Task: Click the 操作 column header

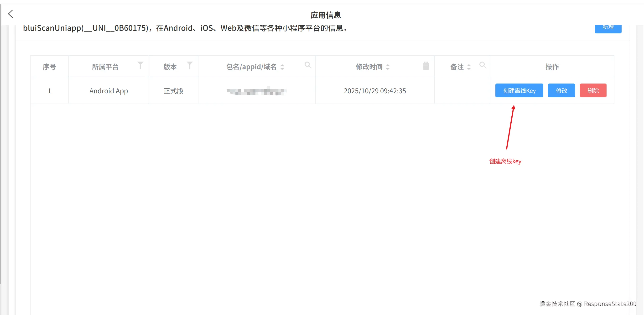Action: point(552,67)
